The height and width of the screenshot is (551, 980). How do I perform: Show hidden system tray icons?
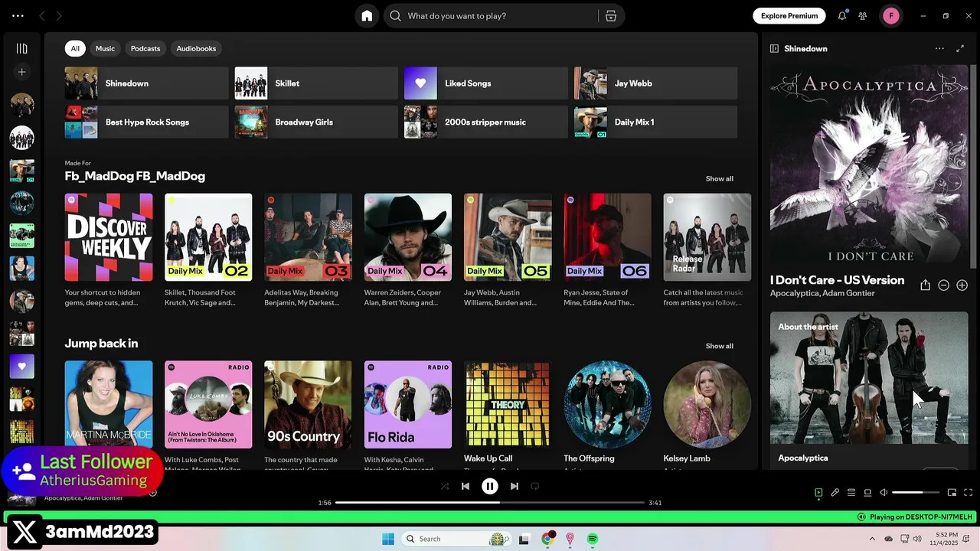coord(872,539)
